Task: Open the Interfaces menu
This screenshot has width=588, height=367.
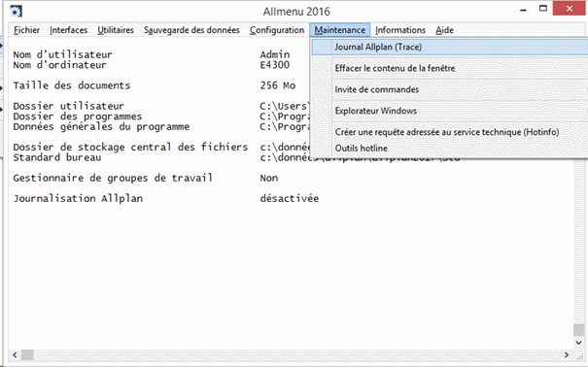Action: (68, 30)
